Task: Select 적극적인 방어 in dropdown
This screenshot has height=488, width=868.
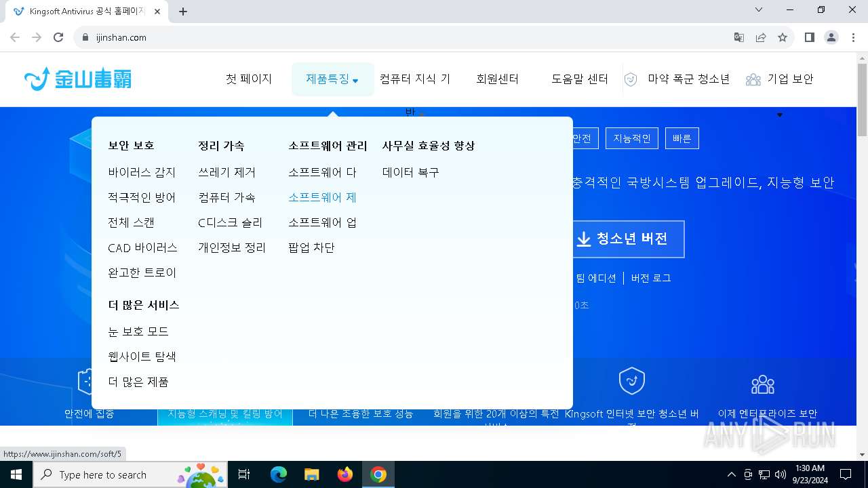Action: [142, 197]
